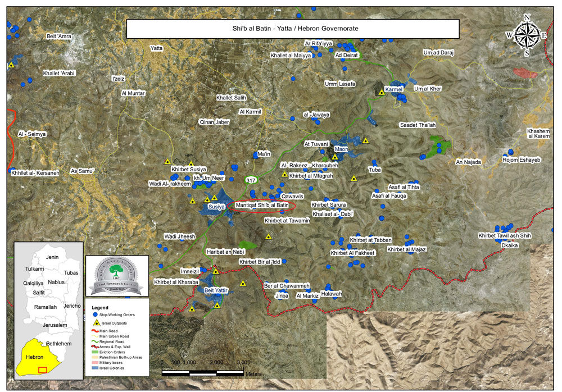Pick the Palestinian Built-up Areas legend swatch

(x=96, y=357)
